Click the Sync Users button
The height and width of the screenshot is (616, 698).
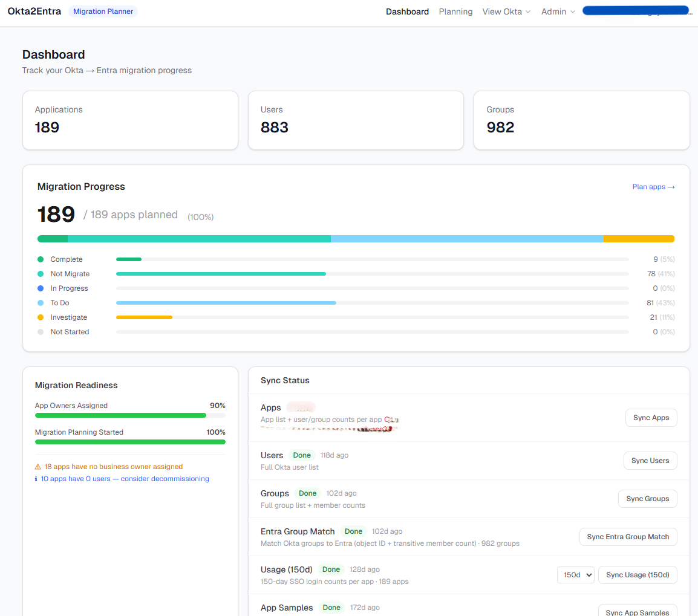(650, 461)
